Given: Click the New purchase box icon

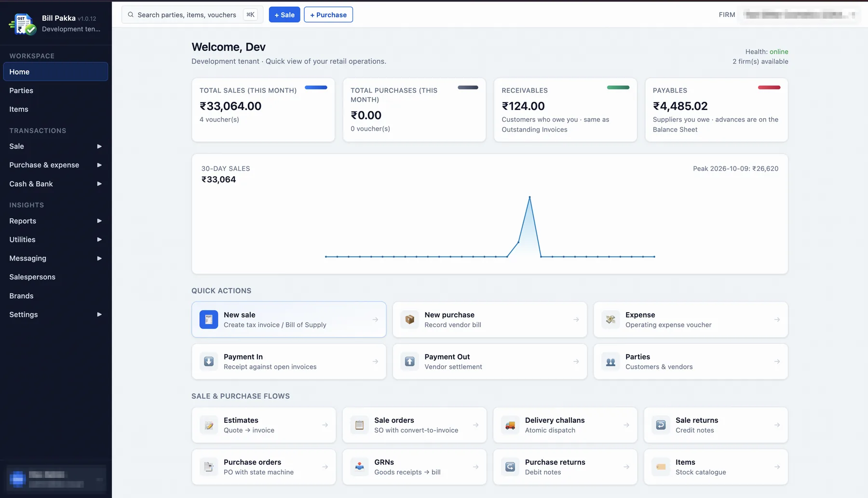Looking at the screenshot, I should [409, 319].
